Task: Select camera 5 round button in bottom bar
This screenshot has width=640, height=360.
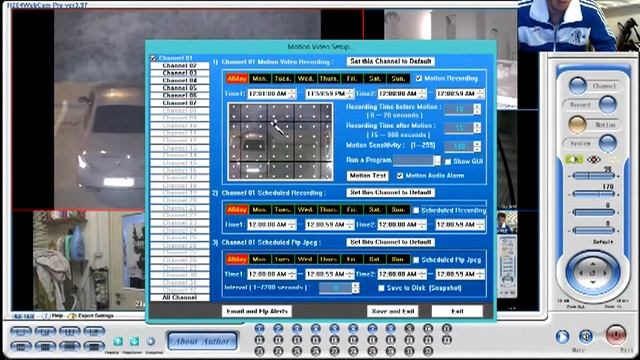Action: 334,329
